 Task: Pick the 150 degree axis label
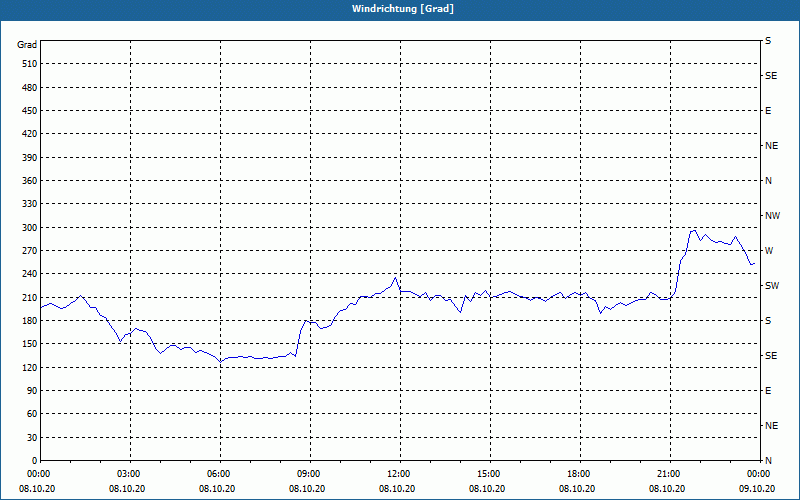[x=30, y=344]
